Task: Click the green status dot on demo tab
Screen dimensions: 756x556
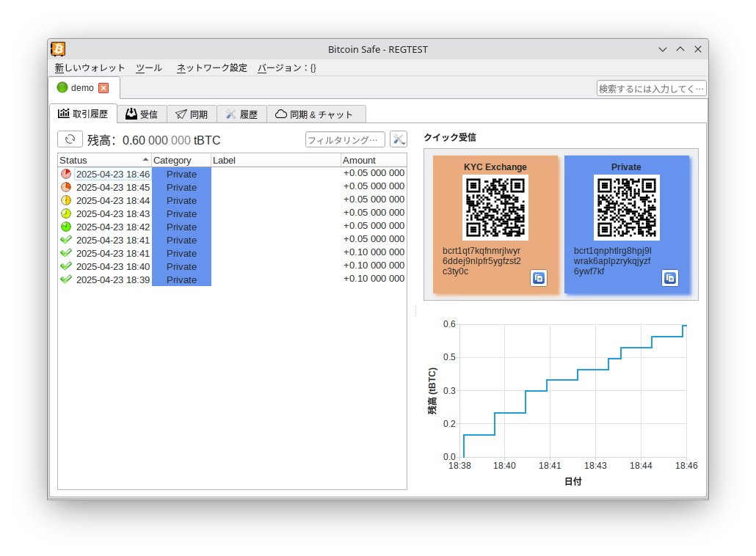Action: (62, 87)
